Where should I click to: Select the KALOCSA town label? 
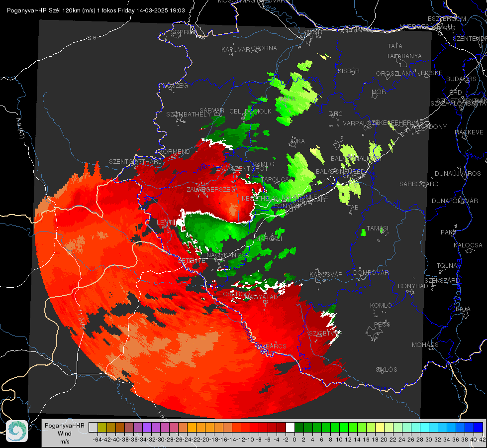468,245
